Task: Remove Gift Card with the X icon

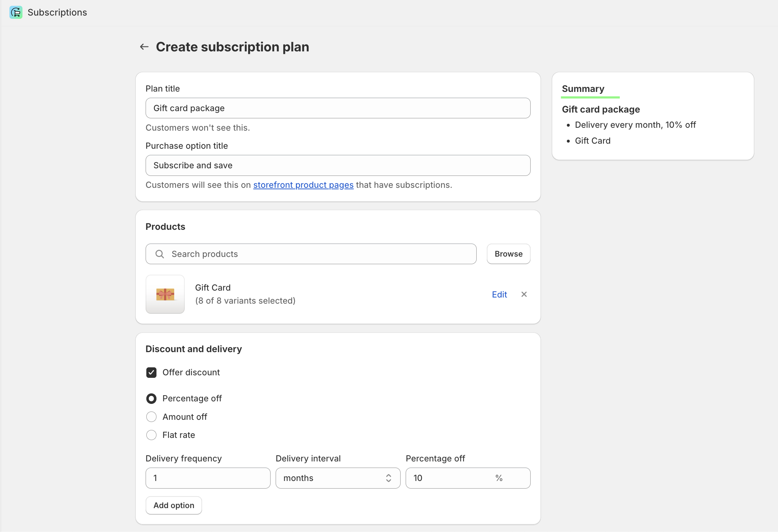Action: click(524, 294)
